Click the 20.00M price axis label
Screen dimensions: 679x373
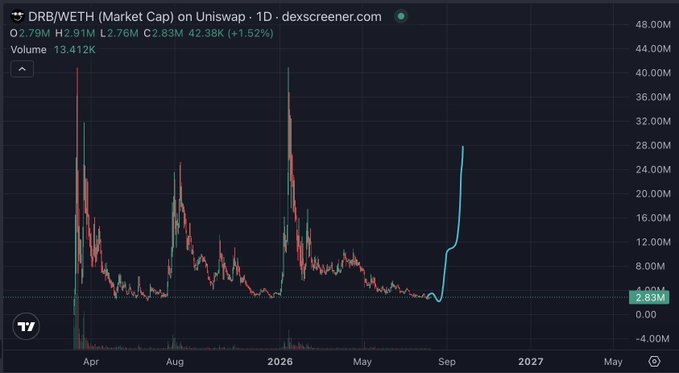[x=653, y=194]
